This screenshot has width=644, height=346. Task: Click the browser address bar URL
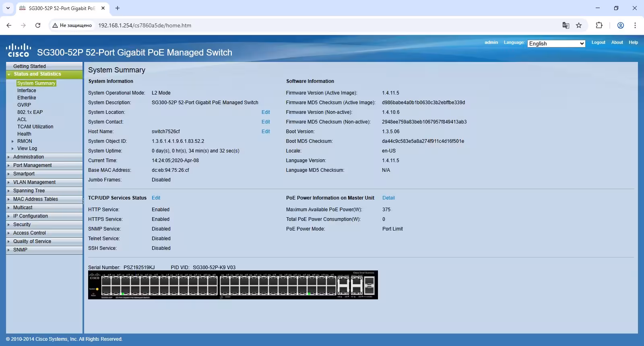(x=145, y=25)
